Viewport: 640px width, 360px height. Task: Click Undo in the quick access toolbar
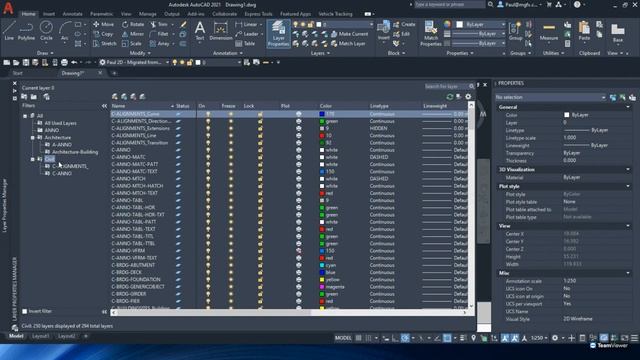74,62
